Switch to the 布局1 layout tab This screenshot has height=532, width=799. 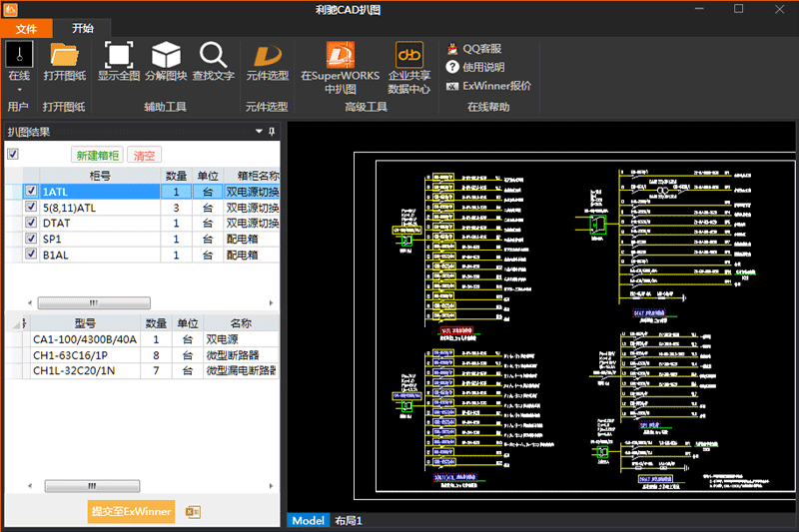pos(348,520)
